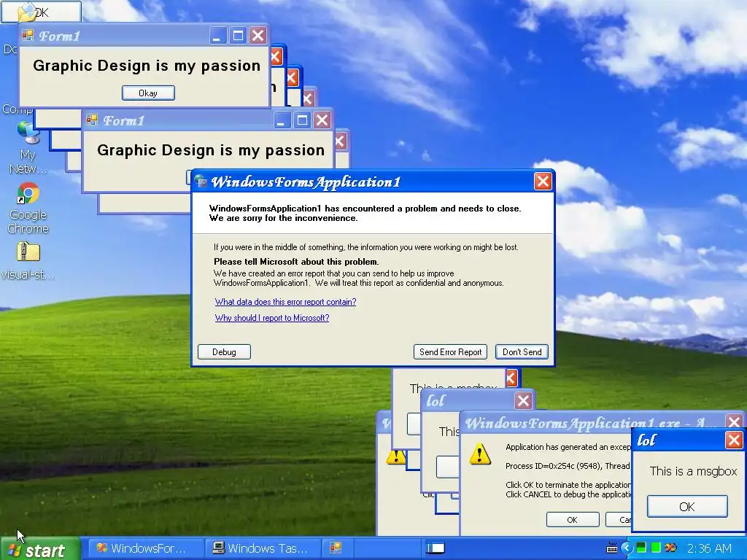
Task: Maximize the Form1 window without a visible Okay button
Action: click(x=302, y=120)
